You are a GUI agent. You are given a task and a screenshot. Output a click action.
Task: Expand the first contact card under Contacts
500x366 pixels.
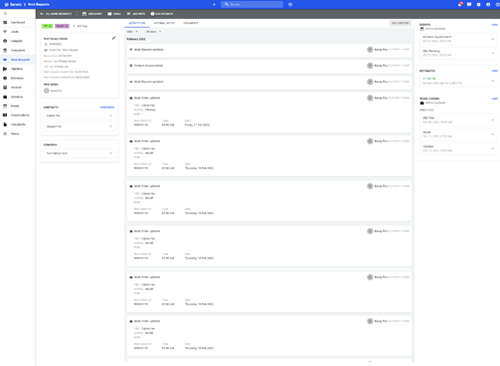tap(80, 116)
